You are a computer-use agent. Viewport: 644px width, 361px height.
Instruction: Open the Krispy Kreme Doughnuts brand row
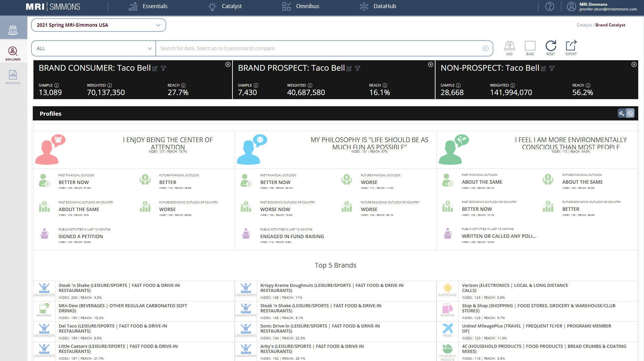(336, 291)
